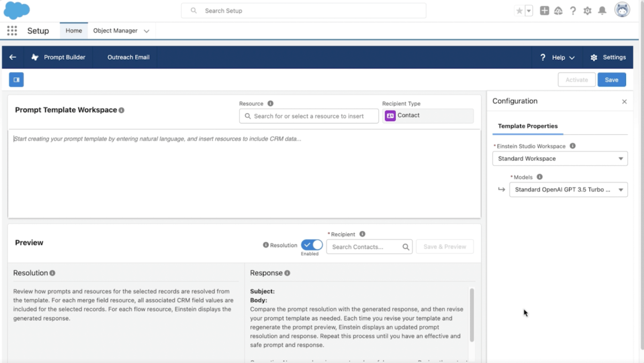Click the Outreach Email template name
This screenshot has height=363, width=644.
pyautogui.click(x=128, y=57)
